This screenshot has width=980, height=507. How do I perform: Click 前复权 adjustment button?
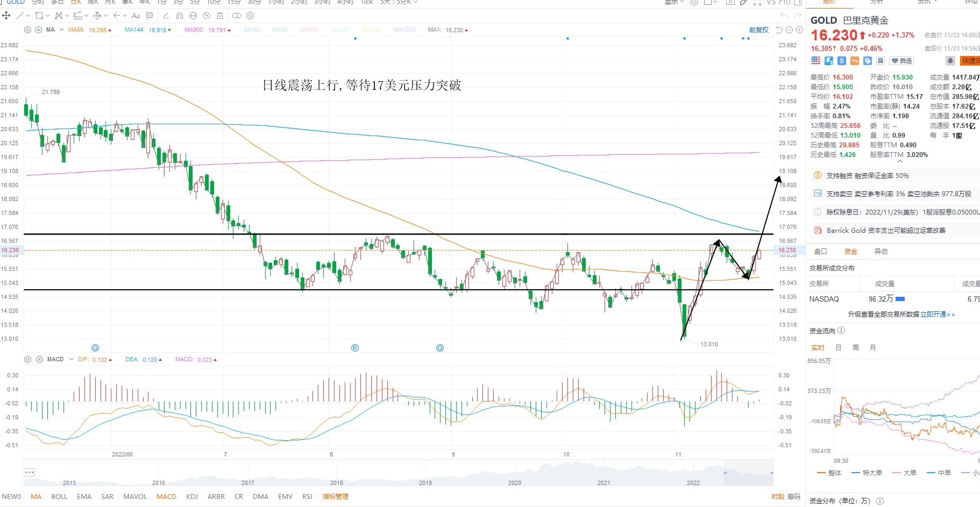coord(758,30)
